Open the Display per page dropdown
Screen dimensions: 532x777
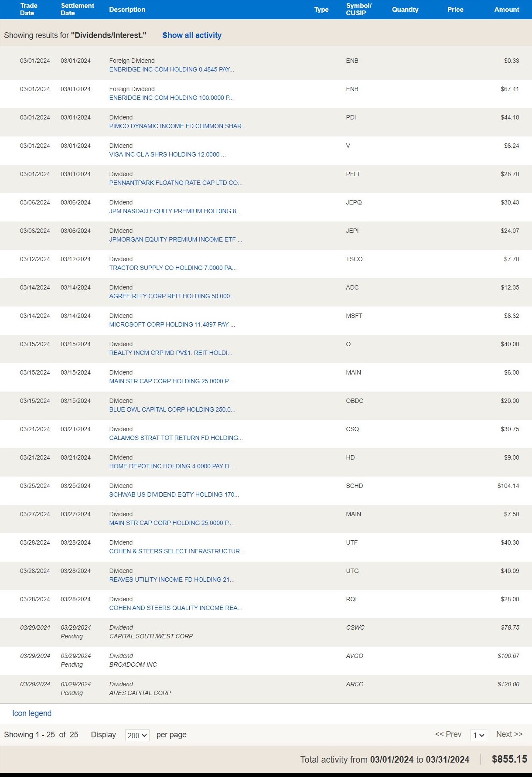(137, 735)
